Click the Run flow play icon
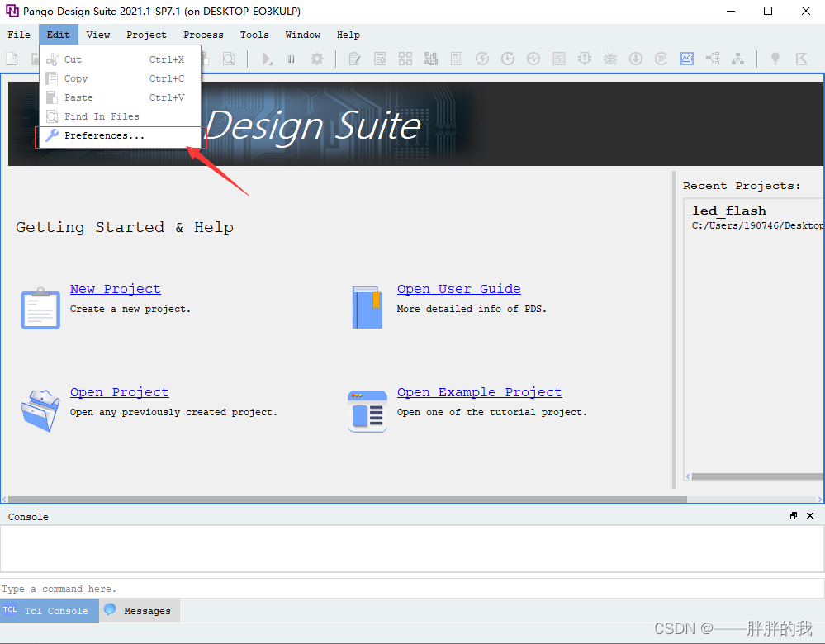Image resolution: width=825 pixels, height=644 pixels. coord(268,59)
